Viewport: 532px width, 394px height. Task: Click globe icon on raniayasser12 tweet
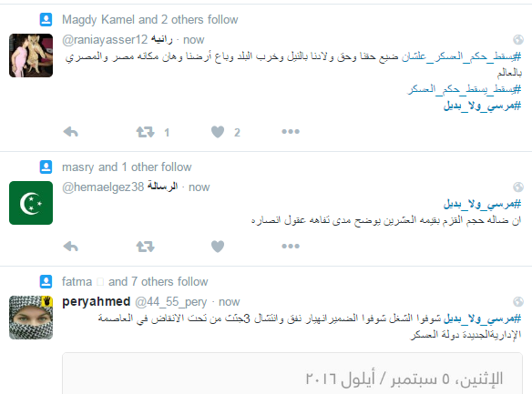[x=518, y=40]
